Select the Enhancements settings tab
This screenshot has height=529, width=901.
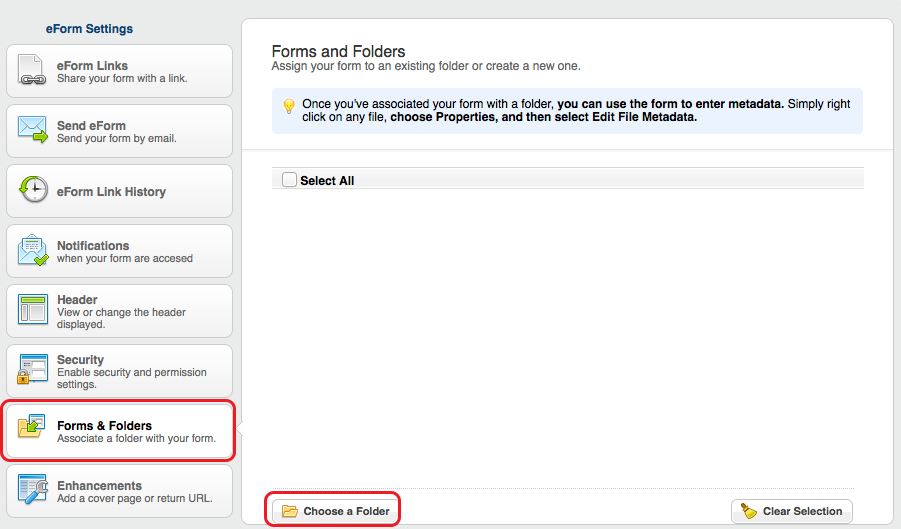click(120, 491)
